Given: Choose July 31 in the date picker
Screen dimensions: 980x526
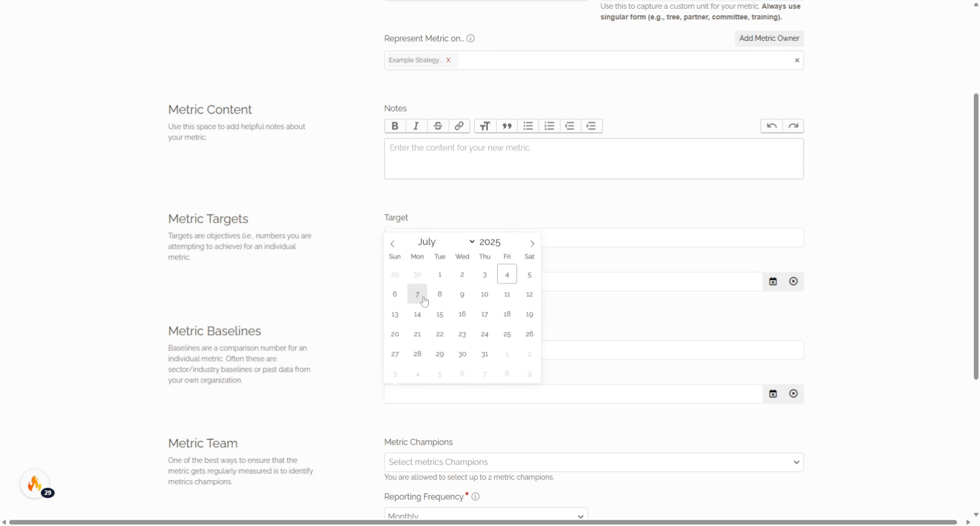Looking at the screenshot, I should (x=484, y=354).
